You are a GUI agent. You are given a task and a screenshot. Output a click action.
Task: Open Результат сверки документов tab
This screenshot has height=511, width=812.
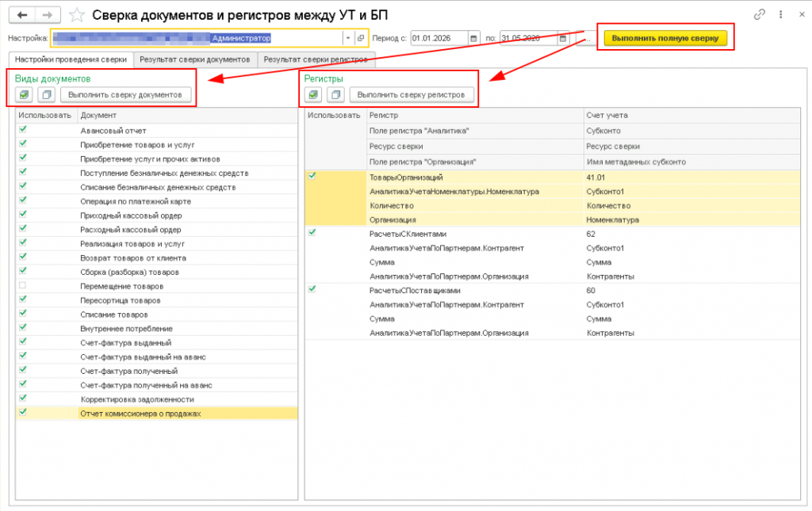pos(195,59)
